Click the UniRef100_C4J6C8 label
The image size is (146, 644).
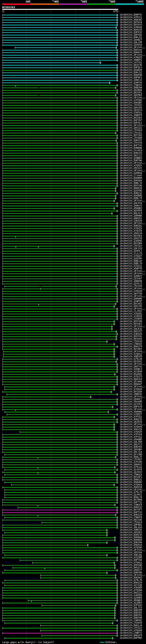(131, 151)
